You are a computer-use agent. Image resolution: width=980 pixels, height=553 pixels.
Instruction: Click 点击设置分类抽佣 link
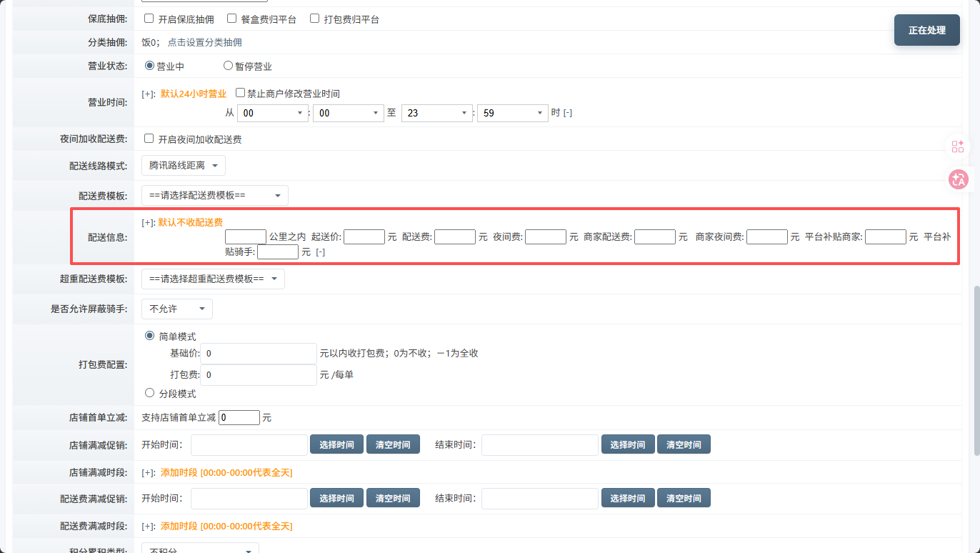click(204, 43)
